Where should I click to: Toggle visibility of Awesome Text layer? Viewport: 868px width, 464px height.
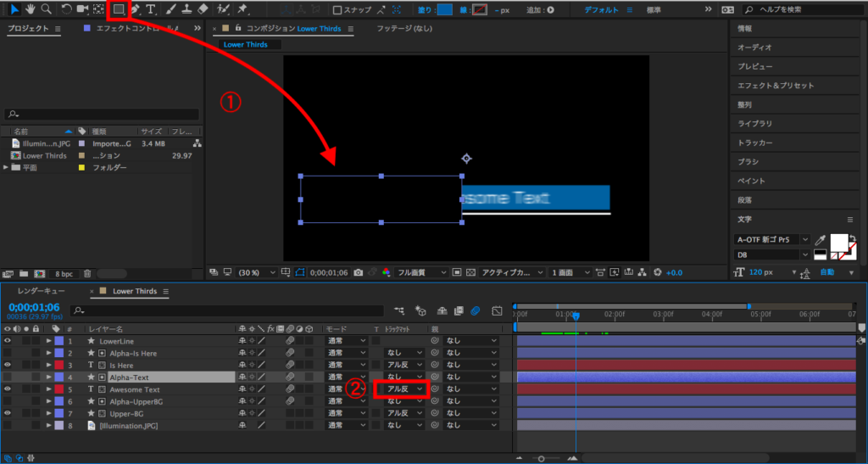pos(8,389)
